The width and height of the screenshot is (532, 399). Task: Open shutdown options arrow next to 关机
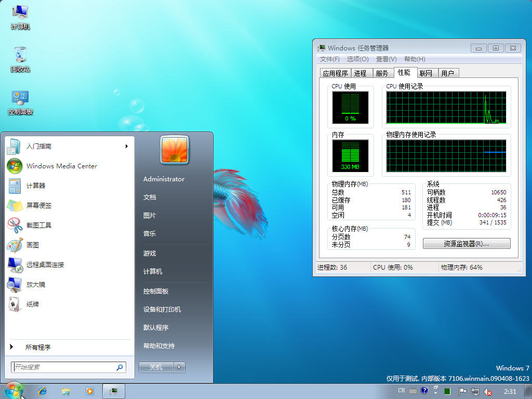pos(179,367)
